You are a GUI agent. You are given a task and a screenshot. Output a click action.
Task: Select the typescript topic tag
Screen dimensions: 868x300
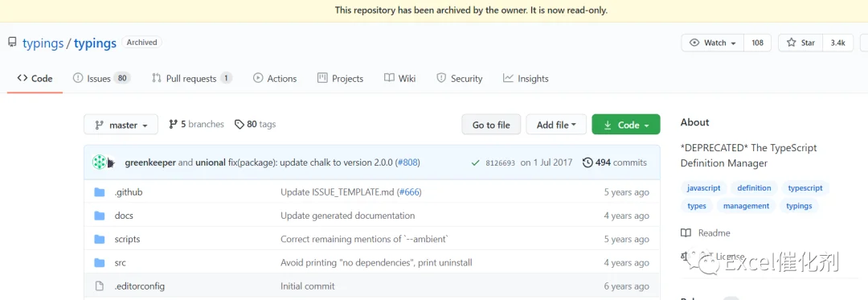805,188
